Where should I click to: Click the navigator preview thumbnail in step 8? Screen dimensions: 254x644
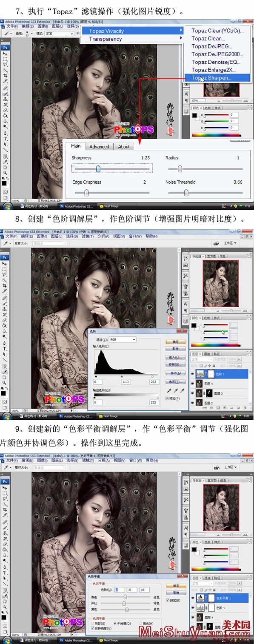click(x=221, y=284)
